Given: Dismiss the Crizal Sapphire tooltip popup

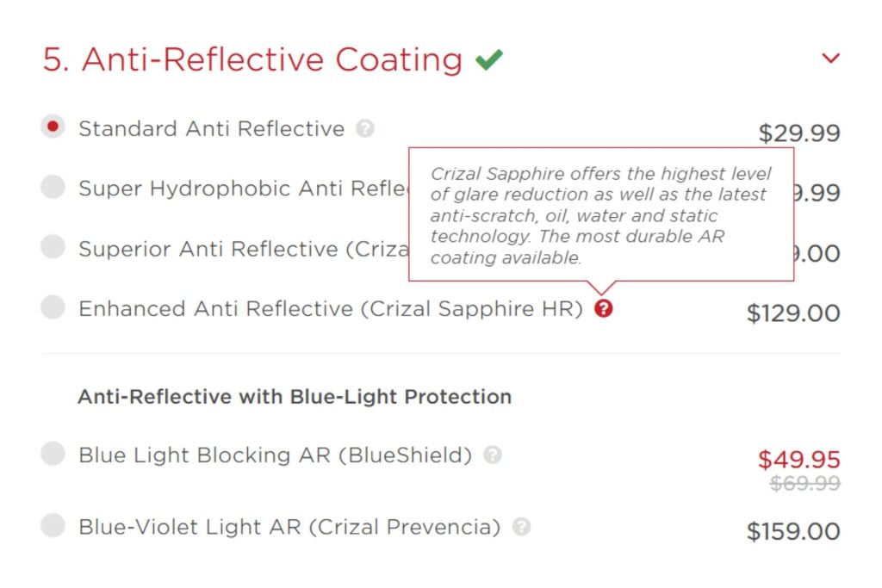Looking at the screenshot, I should click(600, 214).
